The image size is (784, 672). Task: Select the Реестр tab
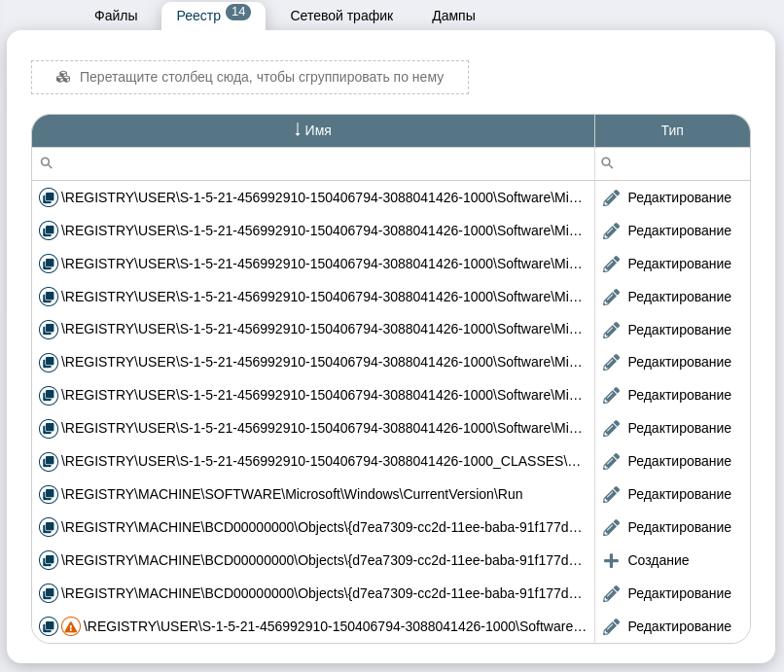(198, 16)
